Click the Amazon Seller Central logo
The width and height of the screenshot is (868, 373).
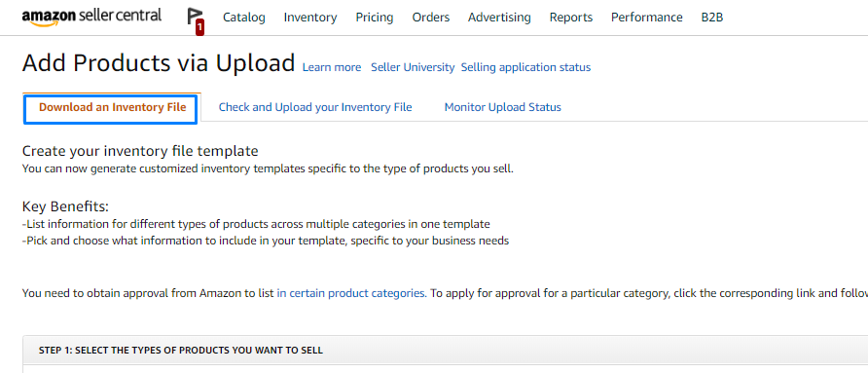click(x=91, y=17)
